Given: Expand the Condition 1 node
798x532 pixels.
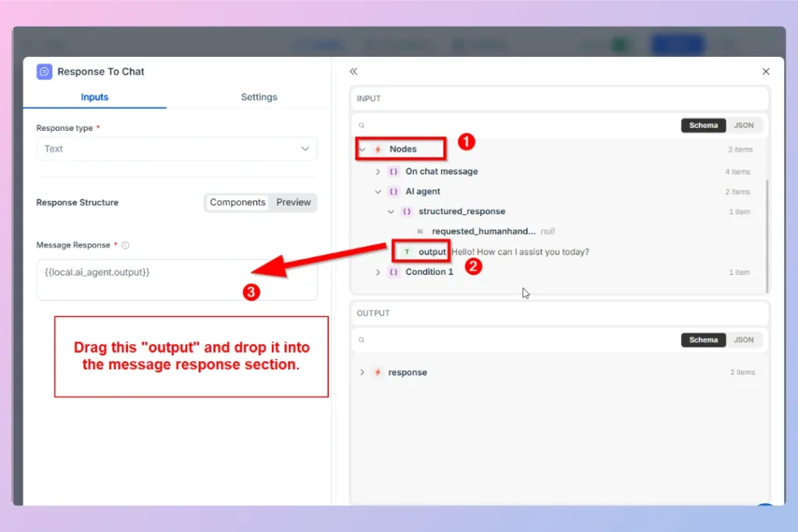Looking at the screenshot, I should click(x=378, y=272).
